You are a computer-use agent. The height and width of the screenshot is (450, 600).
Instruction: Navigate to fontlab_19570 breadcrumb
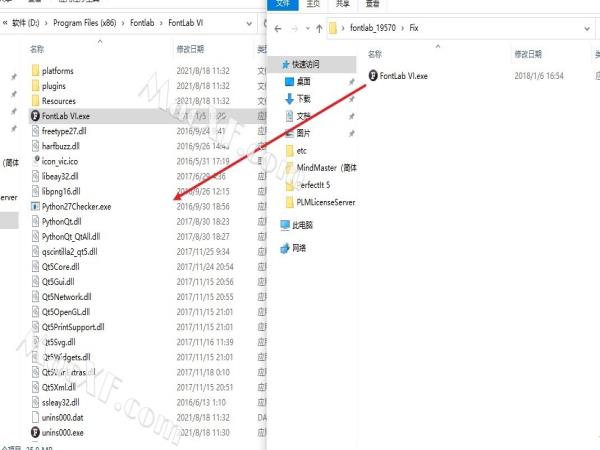tap(373, 28)
